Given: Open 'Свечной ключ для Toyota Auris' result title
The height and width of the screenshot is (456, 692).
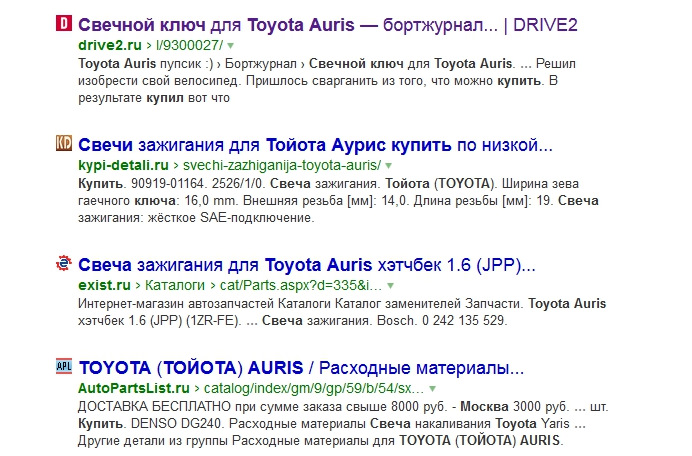Looking at the screenshot, I should (327, 25).
